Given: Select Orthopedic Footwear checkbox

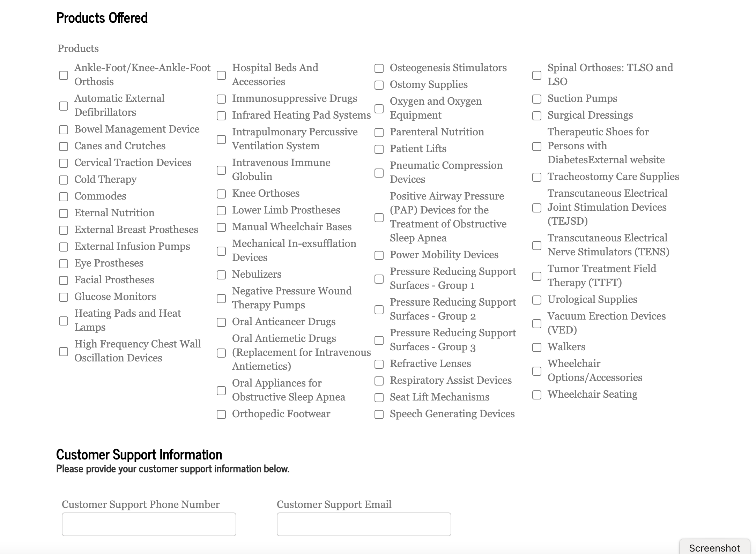Looking at the screenshot, I should (x=221, y=414).
